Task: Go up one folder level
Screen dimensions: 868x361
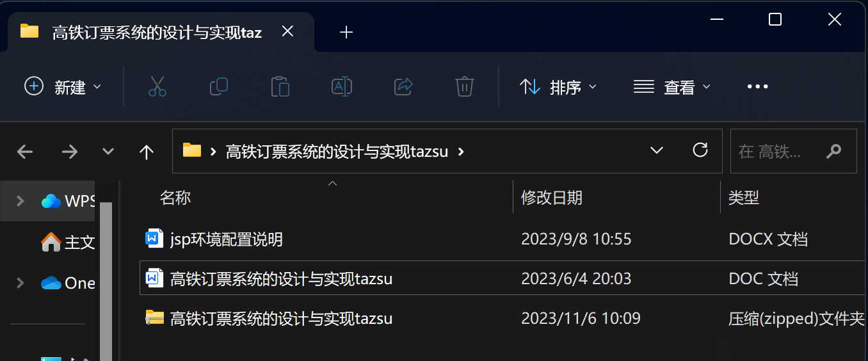Action: 147,152
